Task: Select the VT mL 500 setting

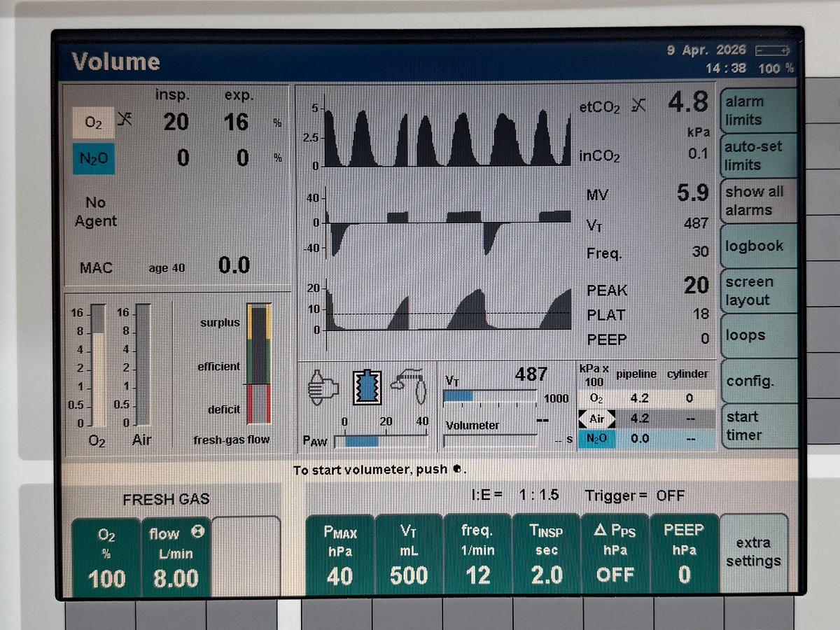Action: 409,555
